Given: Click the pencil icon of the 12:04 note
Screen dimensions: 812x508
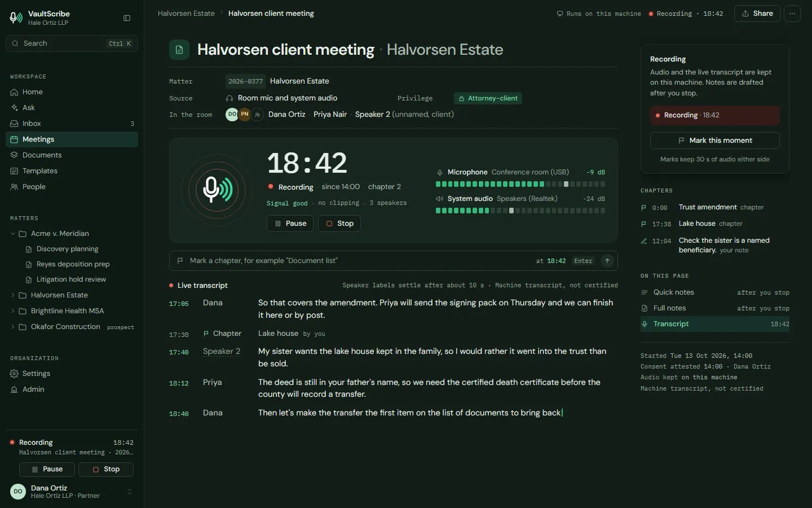Looking at the screenshot, I should tap(644, 241).
